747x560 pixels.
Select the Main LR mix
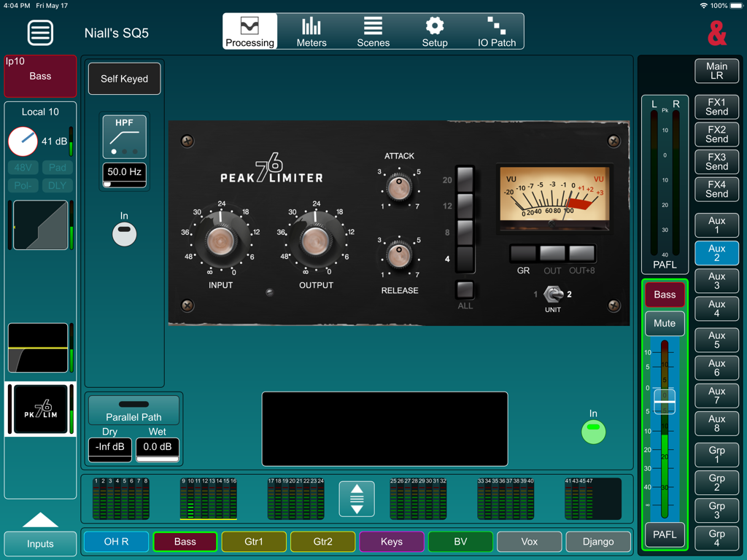click(716, 71)
